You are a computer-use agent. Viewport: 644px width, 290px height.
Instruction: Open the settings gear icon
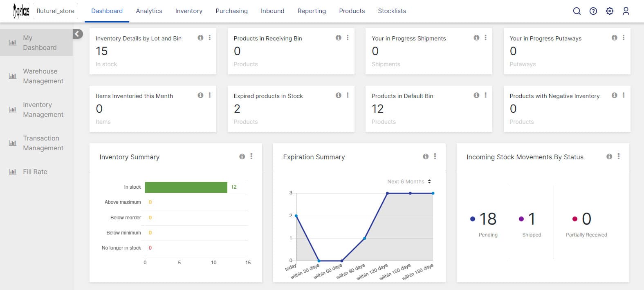(610, 11)
